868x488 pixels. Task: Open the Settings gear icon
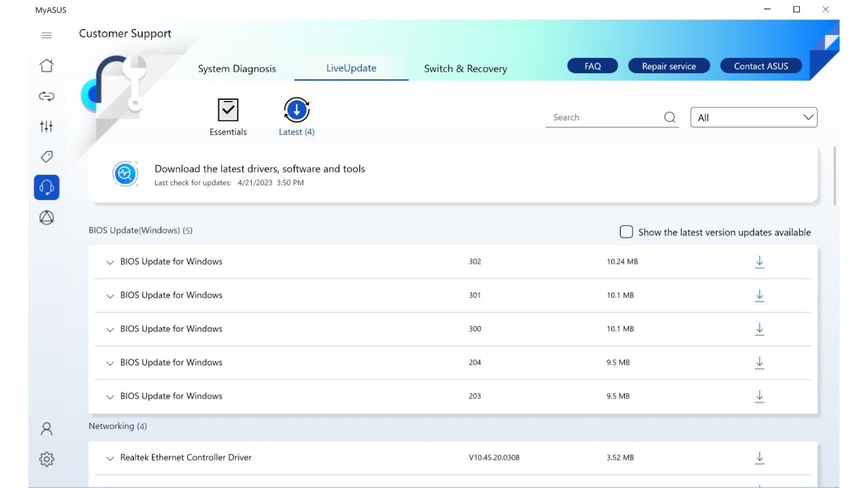[x=47, y=459]
